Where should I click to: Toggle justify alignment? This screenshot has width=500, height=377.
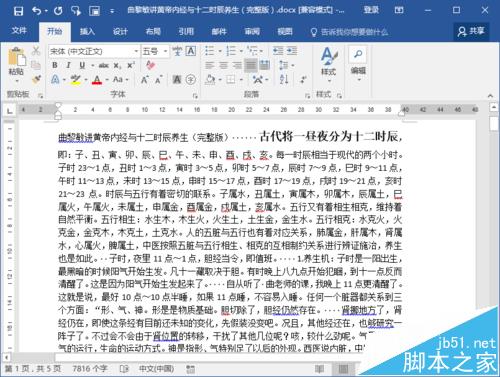251,65
